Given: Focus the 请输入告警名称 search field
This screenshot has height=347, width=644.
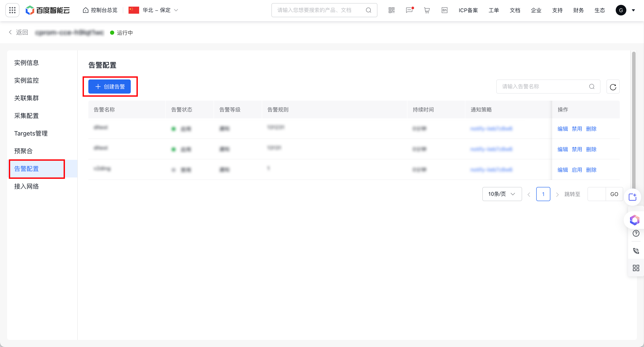Looking at the screenshot, I should point(548,87).
